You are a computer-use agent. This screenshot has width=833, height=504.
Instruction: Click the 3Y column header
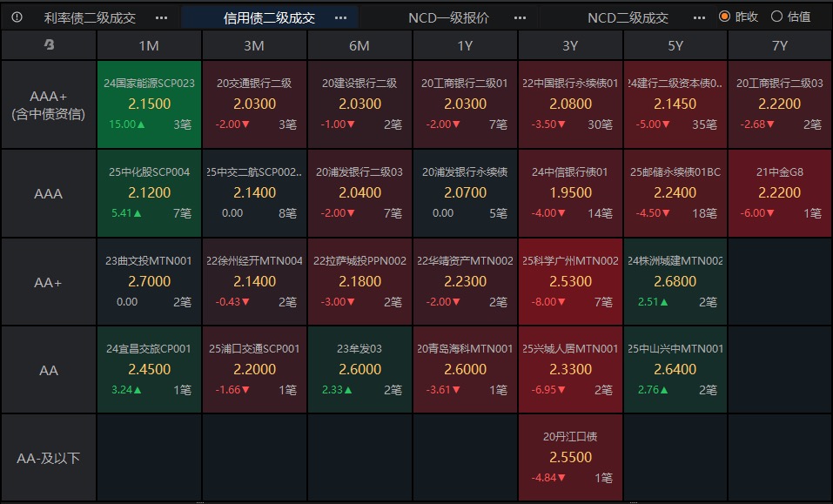coord(570,45)
